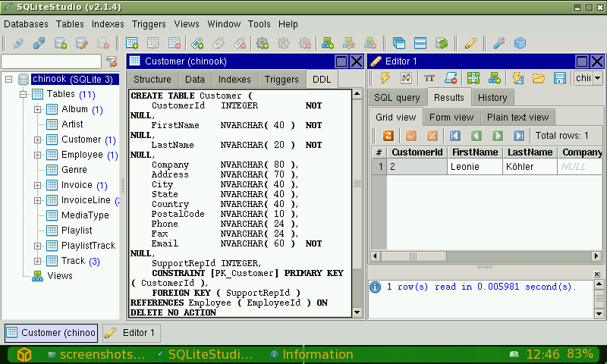Click the Refresh database schema icon
This screenshot has height=364, width=607.
pos(442,43)
